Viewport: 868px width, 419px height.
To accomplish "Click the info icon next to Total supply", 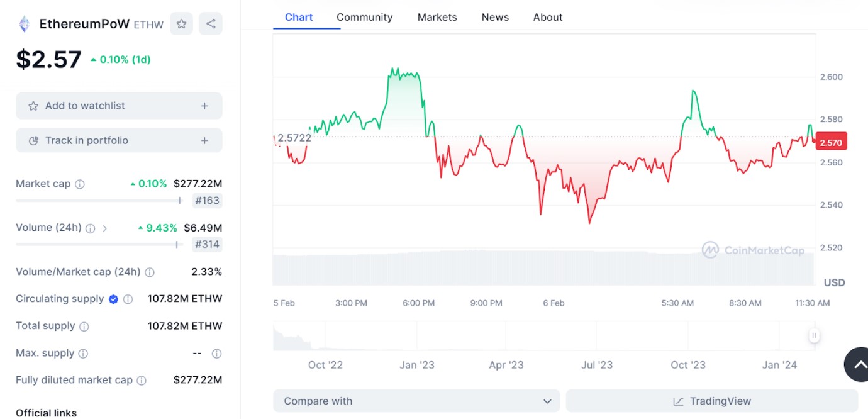I will coord(84,327).
